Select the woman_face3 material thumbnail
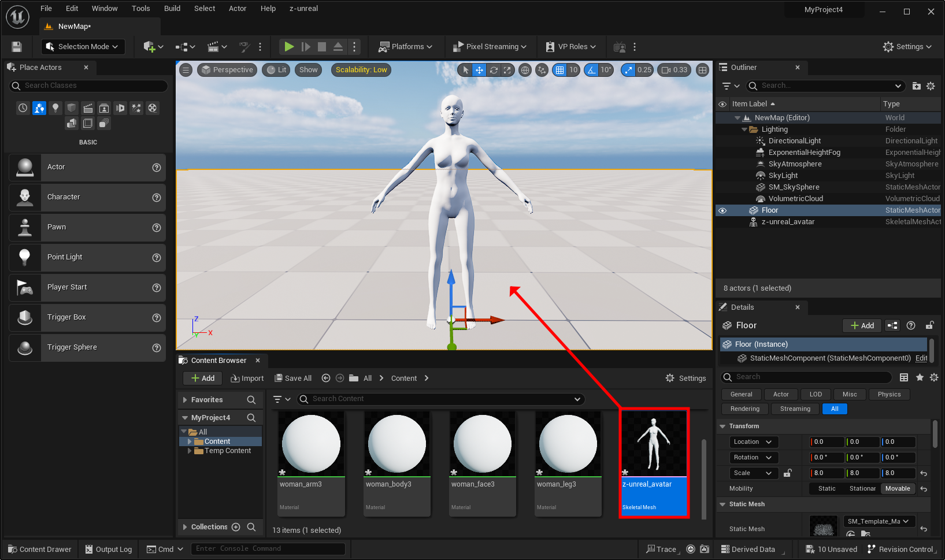Screen dimensions: 945x560 pyautogui.click(x=483, y=444)
